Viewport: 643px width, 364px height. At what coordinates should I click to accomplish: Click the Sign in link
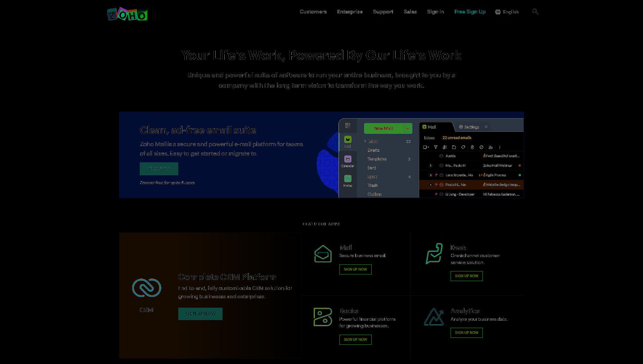click(435, 12)
